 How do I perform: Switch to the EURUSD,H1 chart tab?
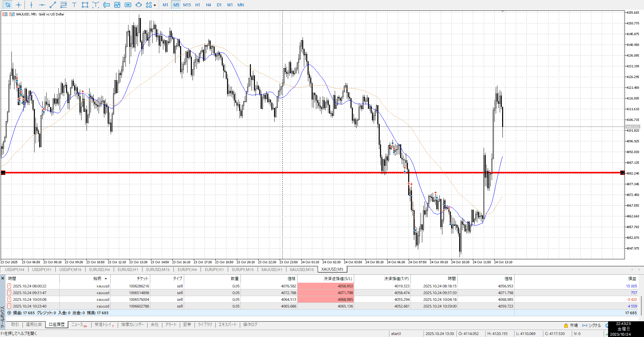128,270
